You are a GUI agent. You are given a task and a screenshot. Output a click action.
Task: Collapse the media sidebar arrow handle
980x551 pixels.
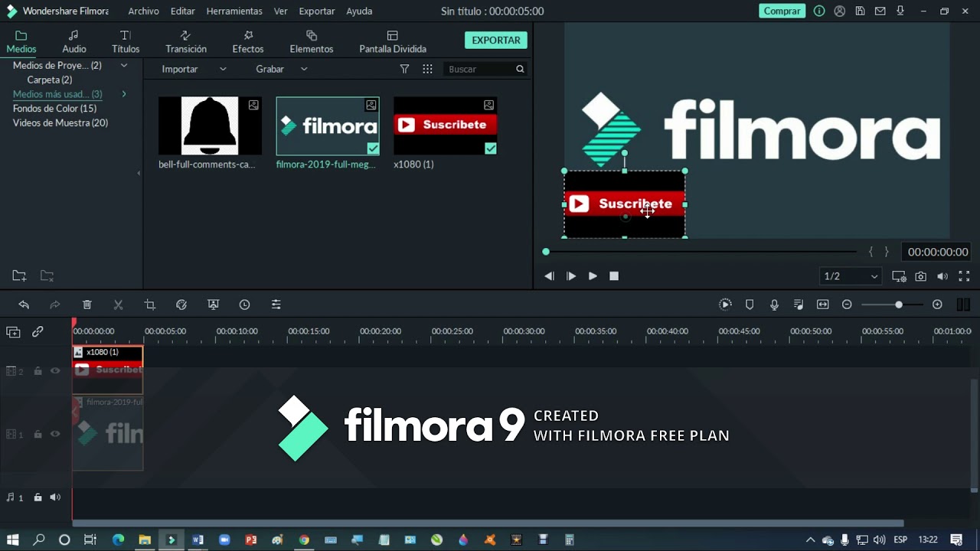point(139,174)
